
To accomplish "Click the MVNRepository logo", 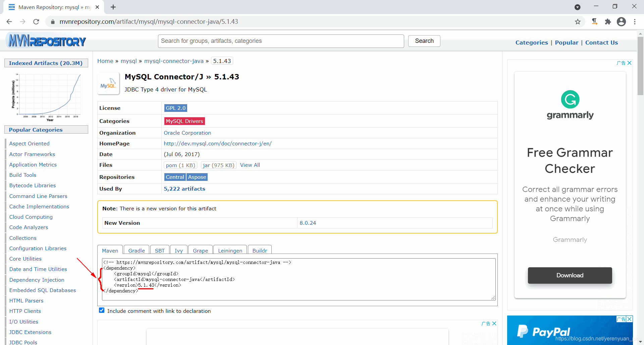I will pyautogui.click(x=46, y=41).
